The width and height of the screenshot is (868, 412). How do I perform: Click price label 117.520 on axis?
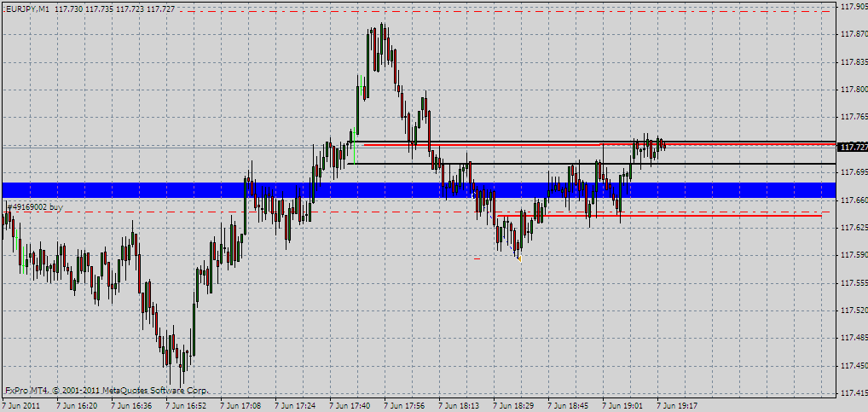point(853,310)
